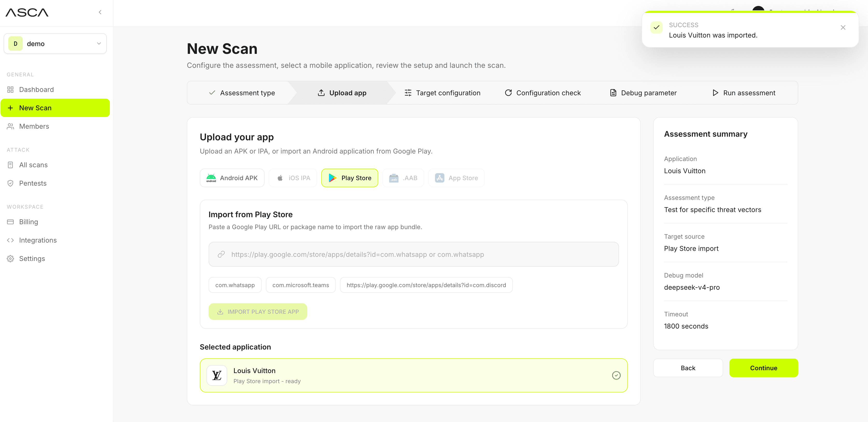Go to Assessment type step

(x=242, y=93)
